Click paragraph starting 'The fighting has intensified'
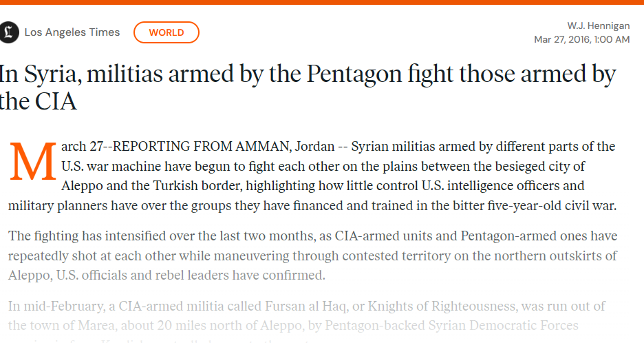Image resolution: width=644 pixels, height=343 pixels. (312, 256)
